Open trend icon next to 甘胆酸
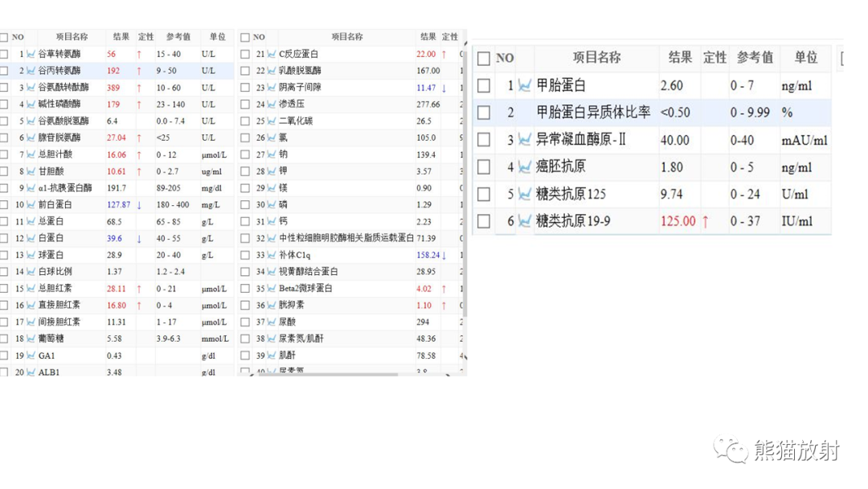The height and width of the screenshot is (489, 868). coord(31,171)
